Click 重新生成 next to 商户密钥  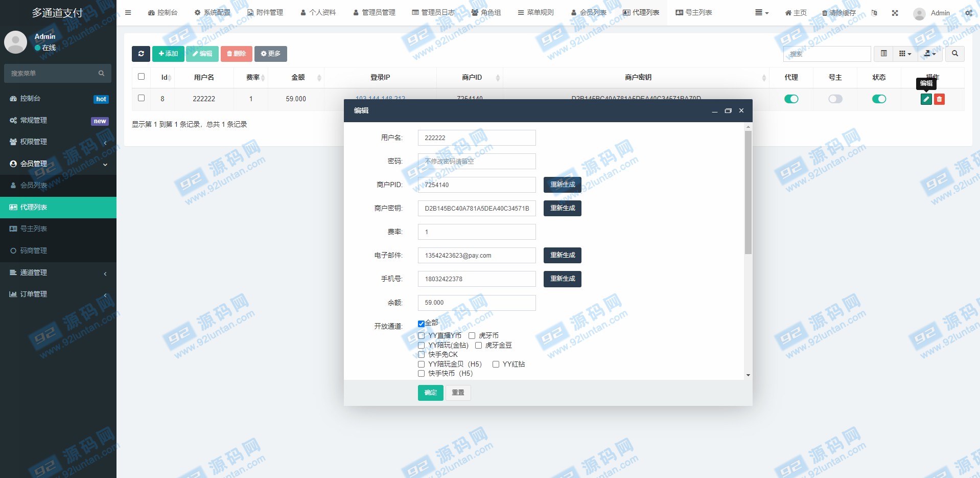(563, 208)
